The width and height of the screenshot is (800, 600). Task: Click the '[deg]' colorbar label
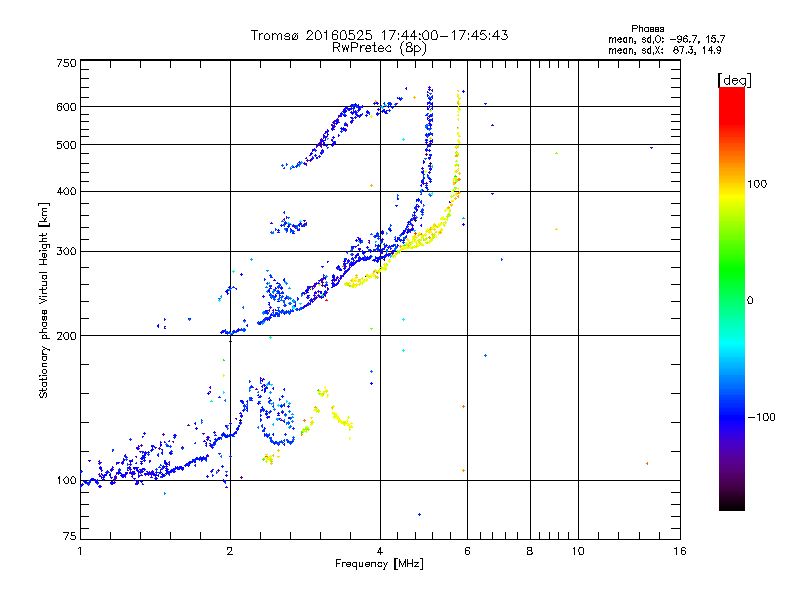[734, 80]
